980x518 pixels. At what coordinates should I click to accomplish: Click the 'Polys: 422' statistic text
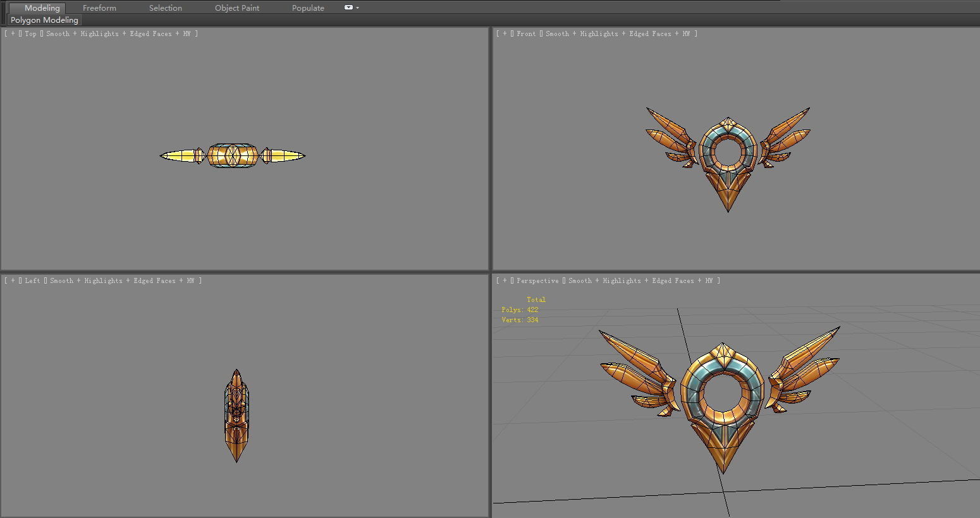point(520,310)
